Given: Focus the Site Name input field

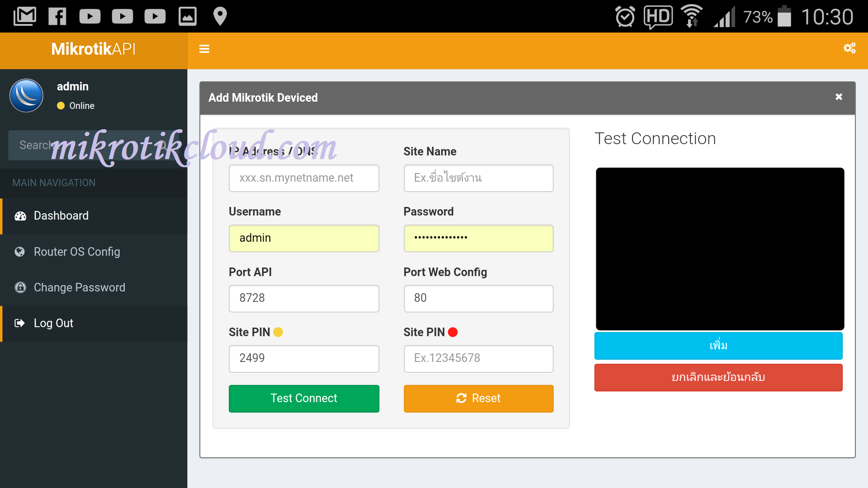Looking at the screenshot, I should (x=478, y=178).
